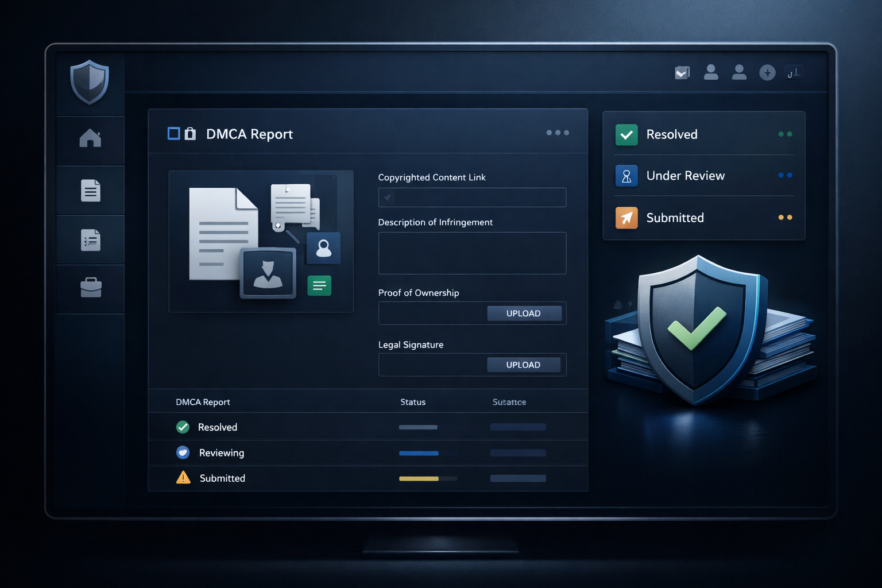Image resolution: width=882 pixels, height=588 pixels.
Task: Click the Description of Infringement text area
Action: click(472, 253)
